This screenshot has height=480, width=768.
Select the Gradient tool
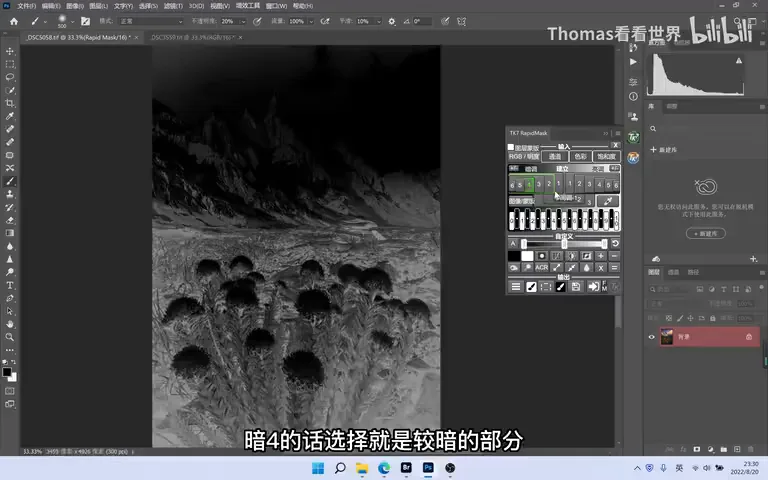[x=10, y=233]
